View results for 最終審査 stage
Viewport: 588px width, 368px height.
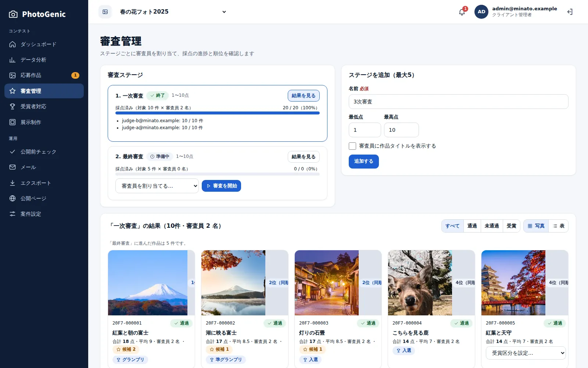304,157
